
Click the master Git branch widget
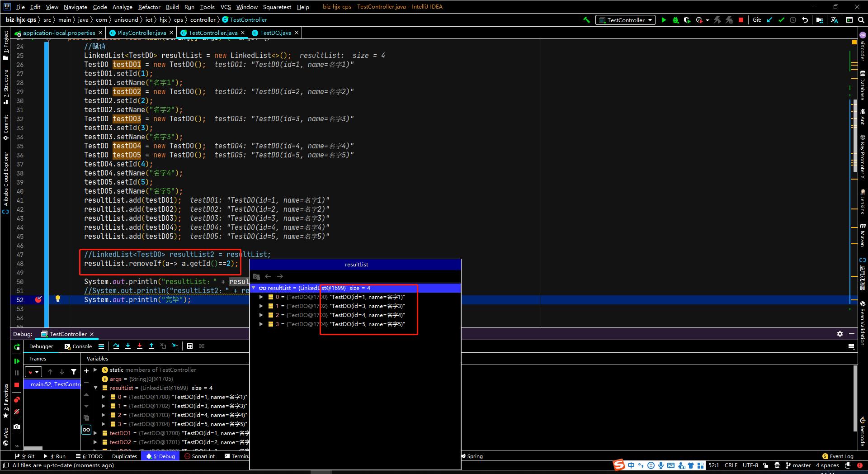tap(798, 465)
